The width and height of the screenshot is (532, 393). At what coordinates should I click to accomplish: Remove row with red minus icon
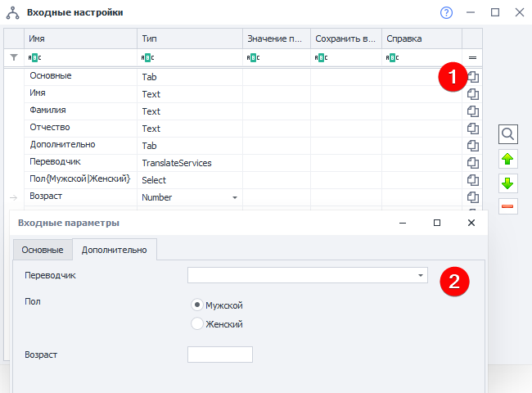(x=507, y=206)
